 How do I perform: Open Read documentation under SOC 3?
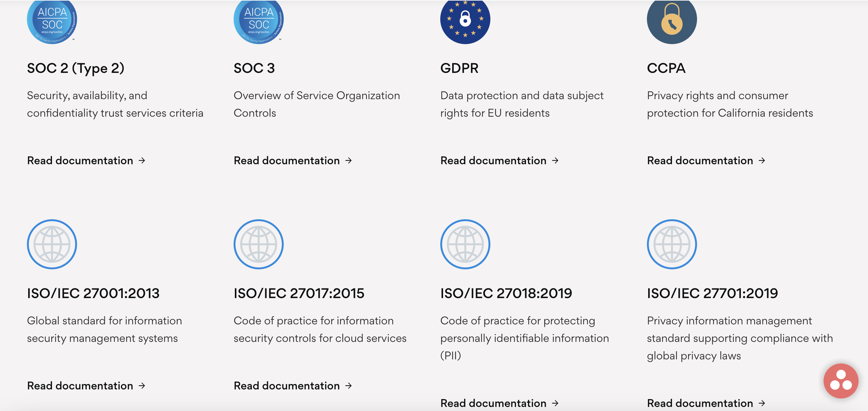[x=292, y=160]
